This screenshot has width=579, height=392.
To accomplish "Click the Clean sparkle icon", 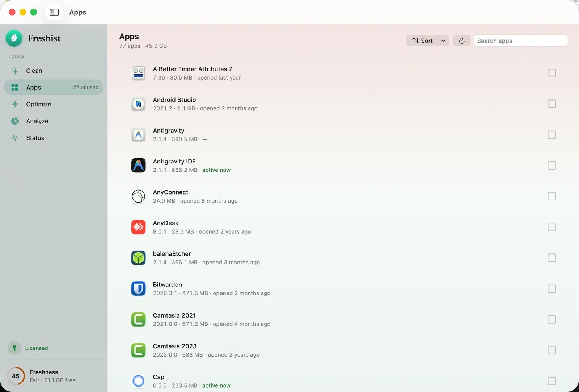I will pyautogui.click(x=15, y=71).
